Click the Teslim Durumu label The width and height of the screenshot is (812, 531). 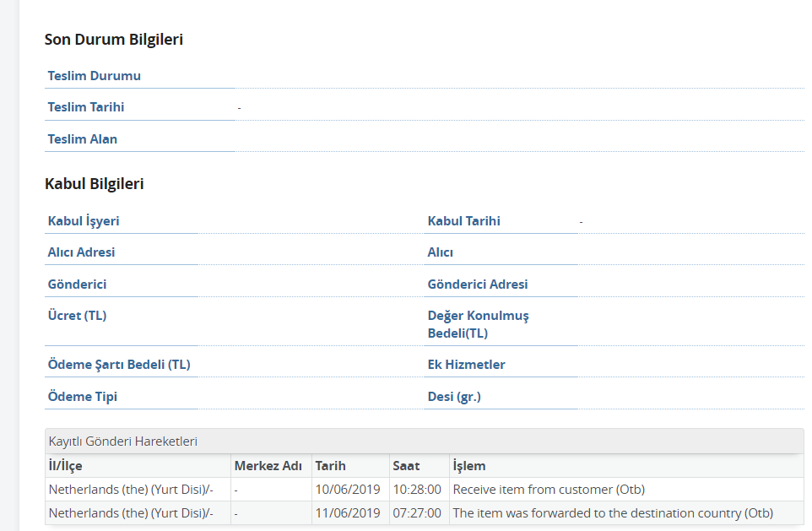(94, 76)
